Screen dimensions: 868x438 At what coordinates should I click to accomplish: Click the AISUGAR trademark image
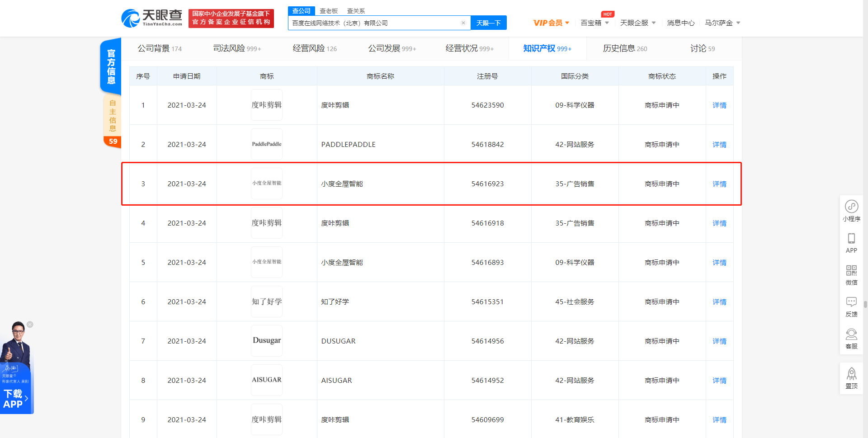267,380
